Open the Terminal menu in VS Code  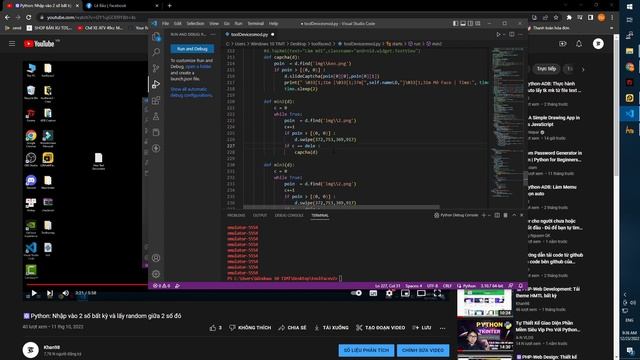point(256,24)
